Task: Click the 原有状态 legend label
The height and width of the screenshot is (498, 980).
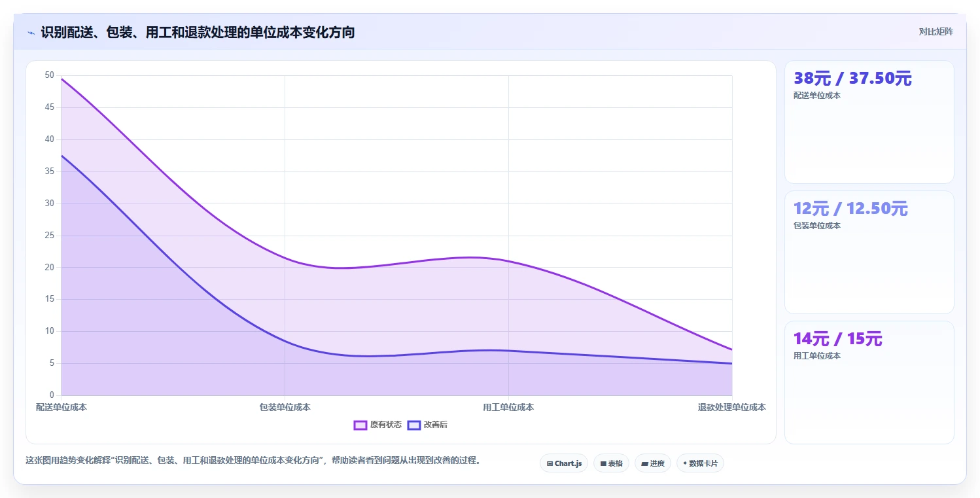Action: tap(386, 425)
